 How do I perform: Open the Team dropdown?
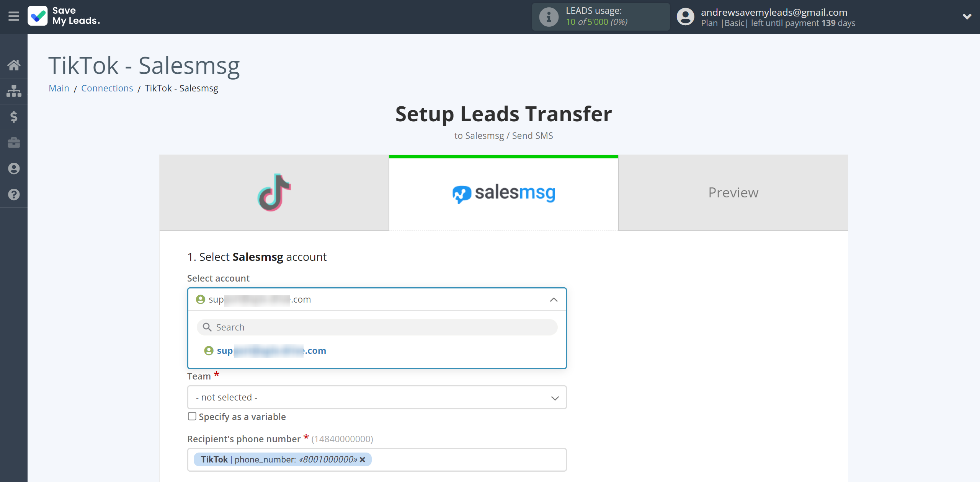pyautogui.click(x=377, y=397)
